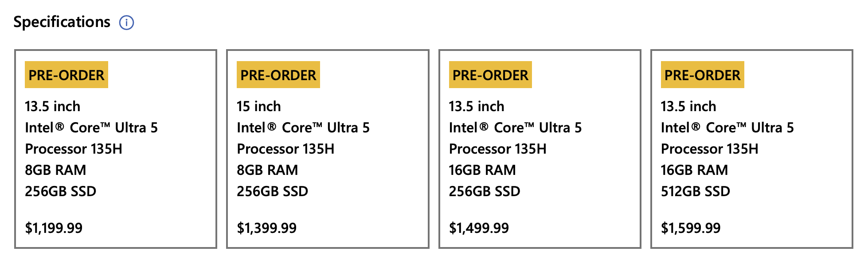Viewport: 868px width, 263px height.
Task: Click PRE-ORDER badge on the 15 inch card
Action: (x=278, y=75)
